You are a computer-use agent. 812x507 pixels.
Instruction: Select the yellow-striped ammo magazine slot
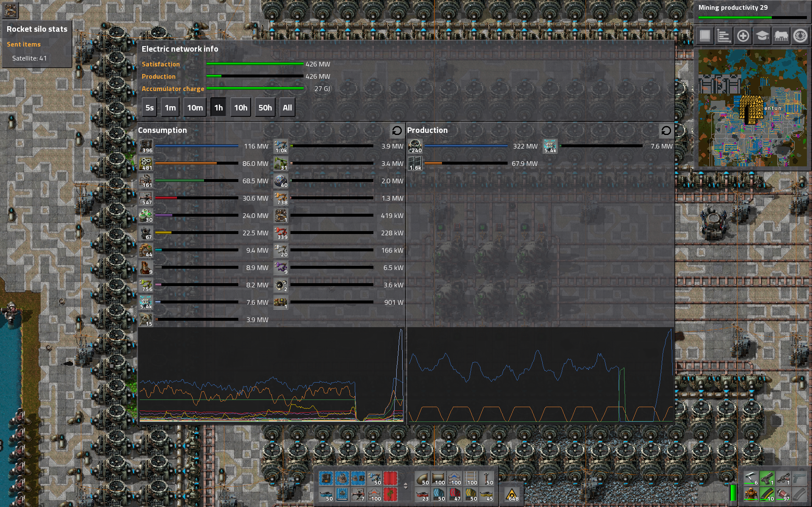(767, 495)
